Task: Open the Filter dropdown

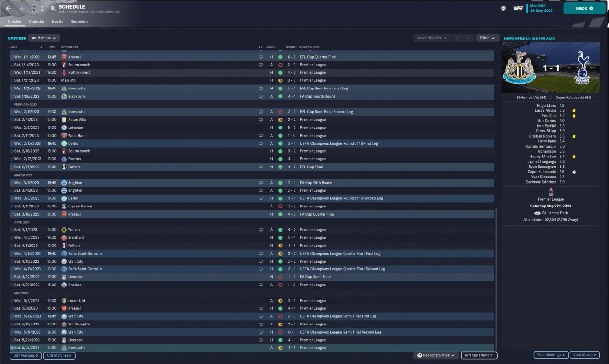Action: (487, 38)
